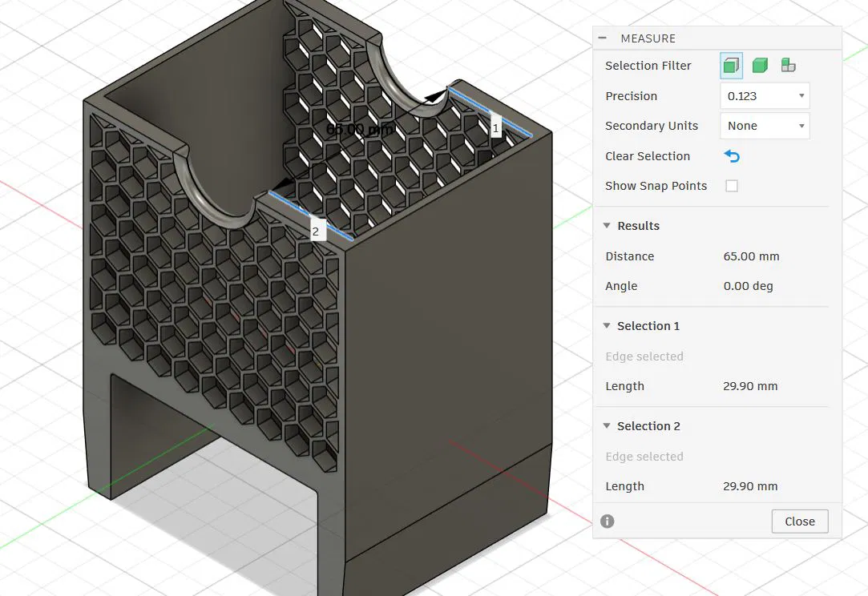Choose the Body selection filter icon
868x596 pixels.
tap(760, 66)
